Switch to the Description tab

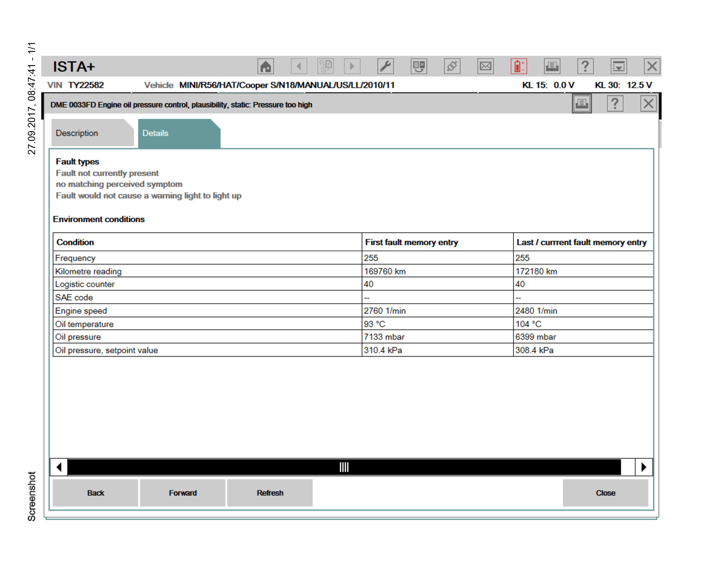pyautogui.click(x=92, y=133)
